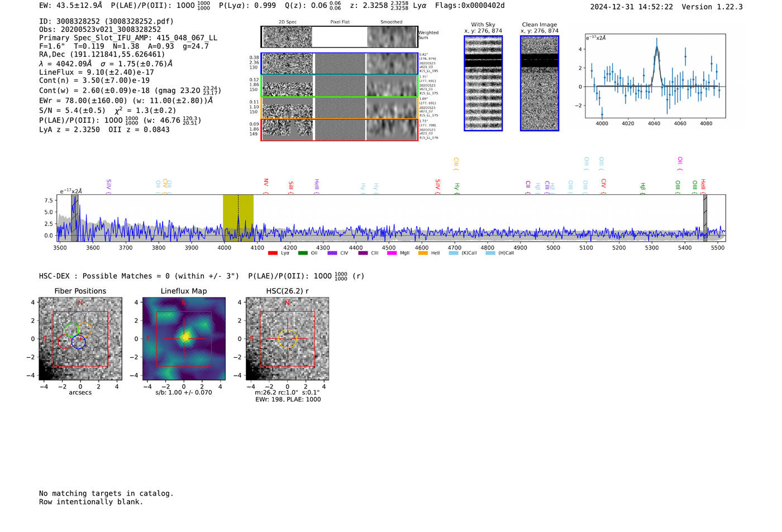The height and width of the screenshot is (532, 782).
Task: Click the hatched gray band near 5460
Action: click(705, 218)
